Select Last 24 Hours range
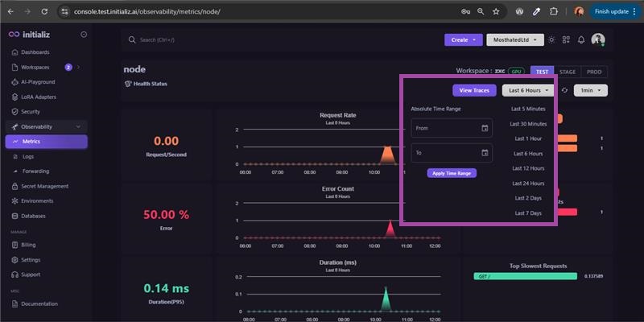 tap(528, 184)
